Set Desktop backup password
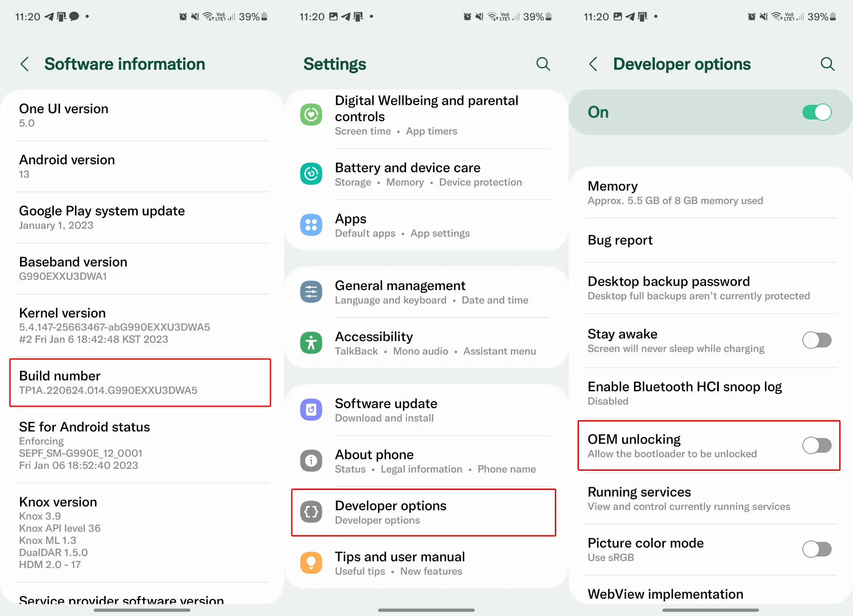This screenshot has height=616, width=853. [x=710, y=288]
